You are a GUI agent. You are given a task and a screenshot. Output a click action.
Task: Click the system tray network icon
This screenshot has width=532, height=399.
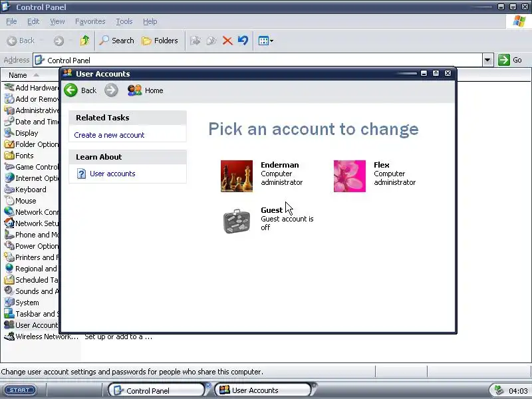[498, 390]
